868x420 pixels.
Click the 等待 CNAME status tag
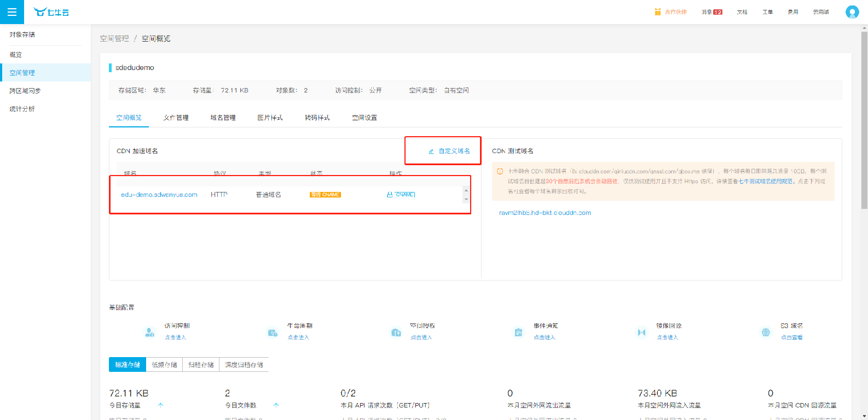pos(325,195)
